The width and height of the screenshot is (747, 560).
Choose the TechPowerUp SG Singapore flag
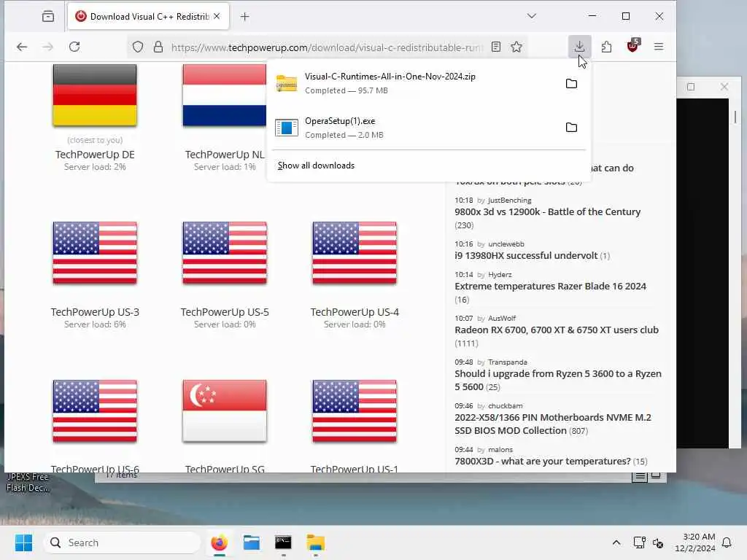click(x=225, y=411)
